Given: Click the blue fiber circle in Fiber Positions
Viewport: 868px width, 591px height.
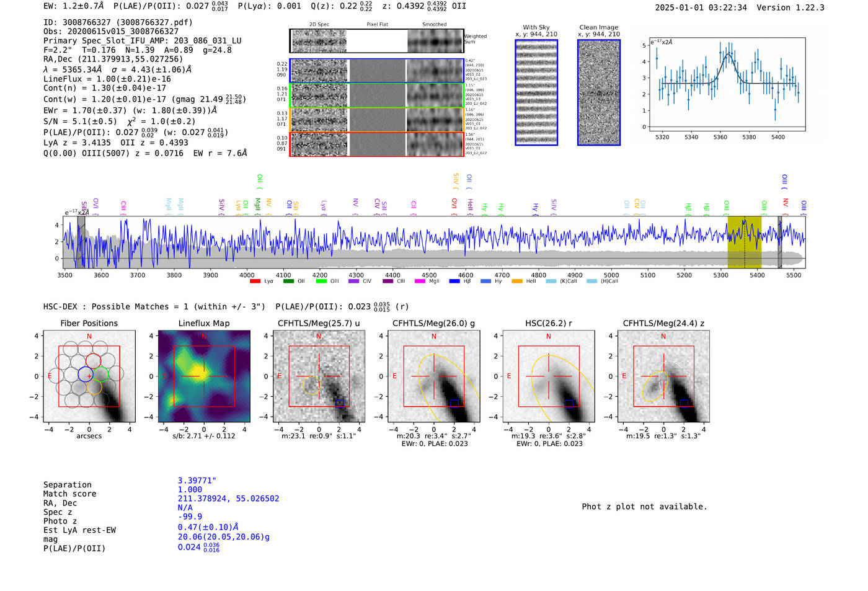Looking at the screenshot, I should (86, 374).
